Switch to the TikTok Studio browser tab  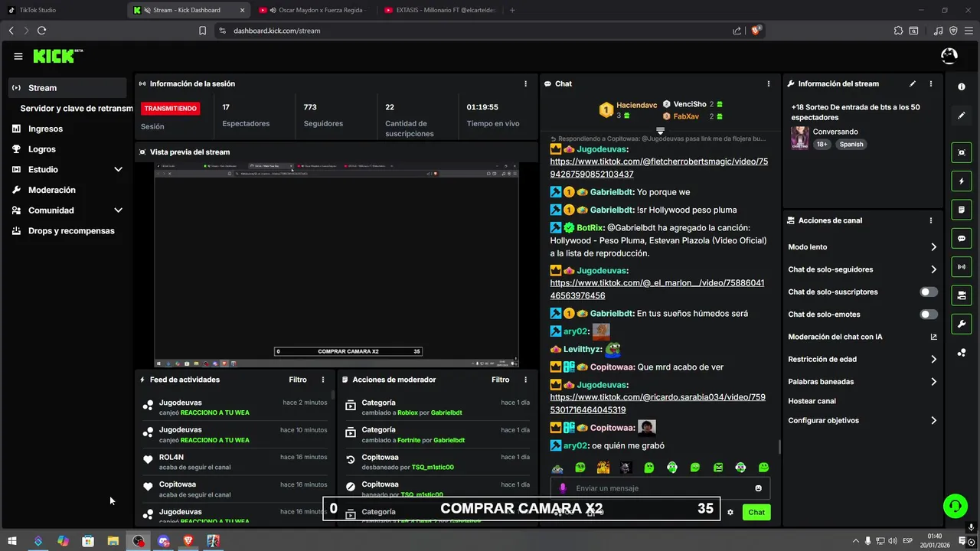(63, 10)
